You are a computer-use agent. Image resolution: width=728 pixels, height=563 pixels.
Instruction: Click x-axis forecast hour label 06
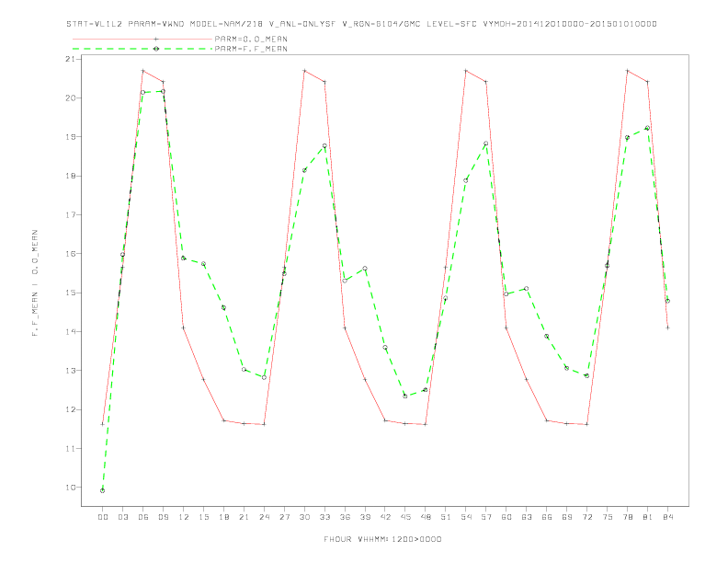pos(143,517)
